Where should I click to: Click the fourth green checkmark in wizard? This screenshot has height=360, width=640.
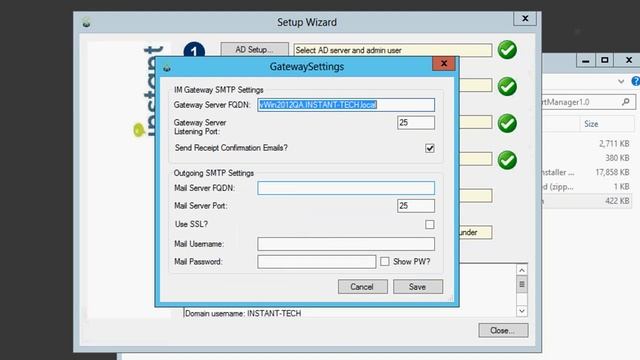pyautogui.click(x=507, y=160)
